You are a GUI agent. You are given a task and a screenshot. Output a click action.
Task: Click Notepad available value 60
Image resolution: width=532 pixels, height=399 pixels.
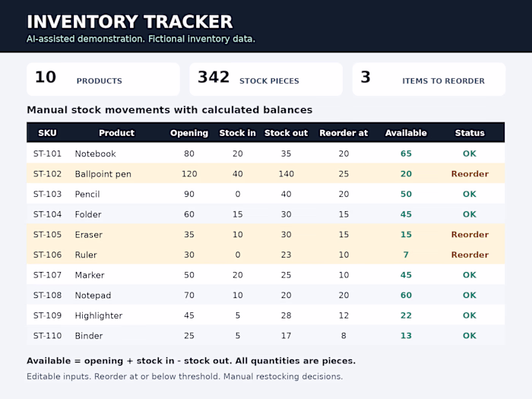click(406, 295)
